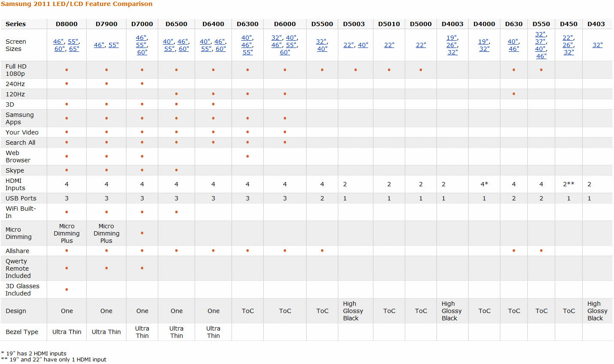Click the 'Samsung 2011 LED/LCD Feature Comparison' heading
This screenshot has height=364, width=614.
(x=76, y=4)
